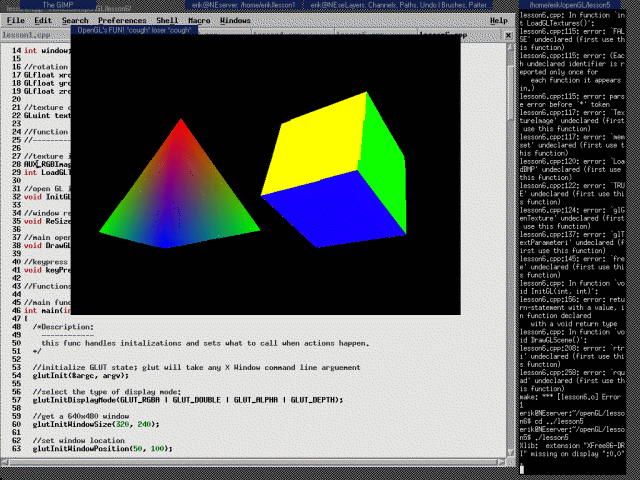Expand the Preferences menu
Screen dimensions: 640x480
tap(121, 20)
